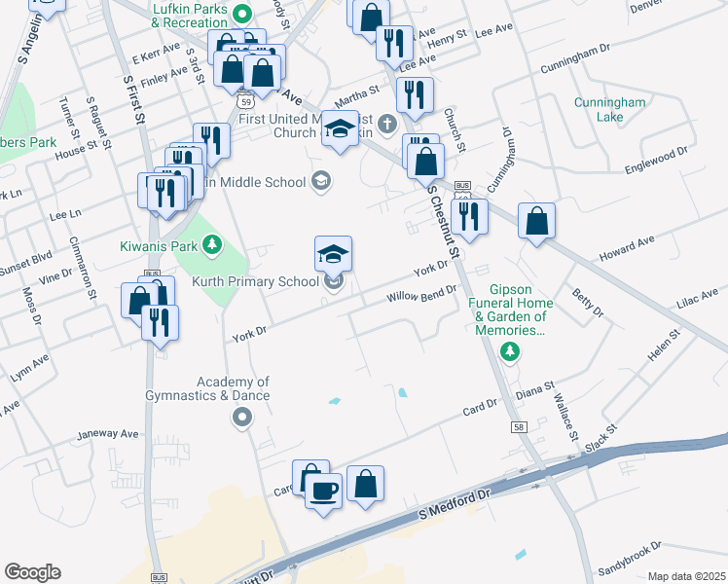
Task: Open the shopping bag marker on S Chestnut St
Action: 425,162
